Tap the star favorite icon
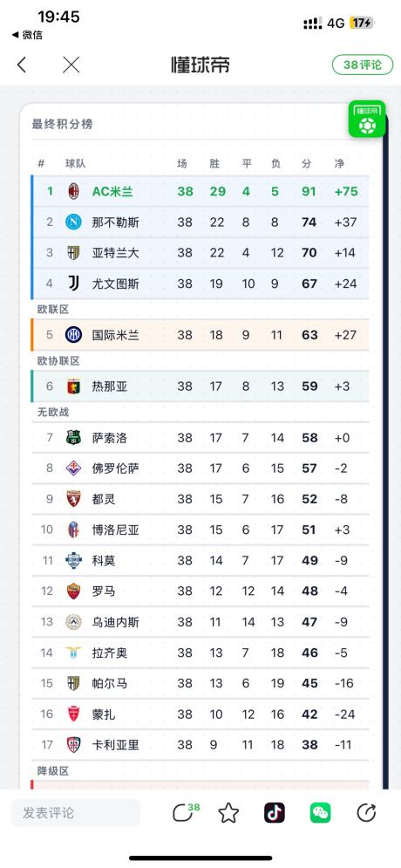Viewport: 401px width, 868px height. [x=228, y=813]
